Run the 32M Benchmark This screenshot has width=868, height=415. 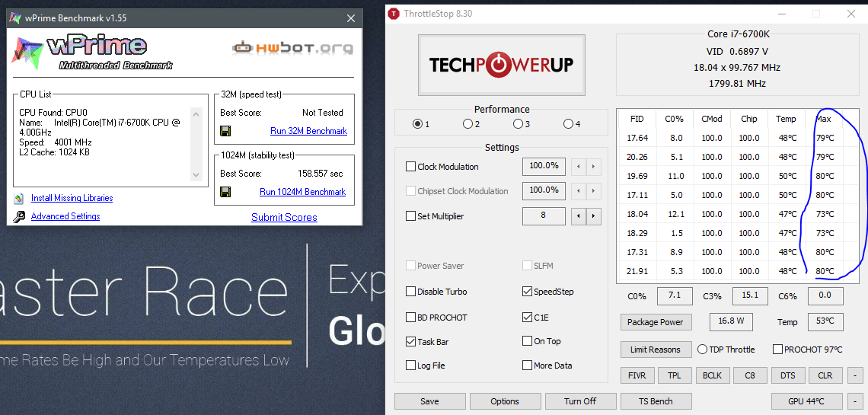(308, 131)
